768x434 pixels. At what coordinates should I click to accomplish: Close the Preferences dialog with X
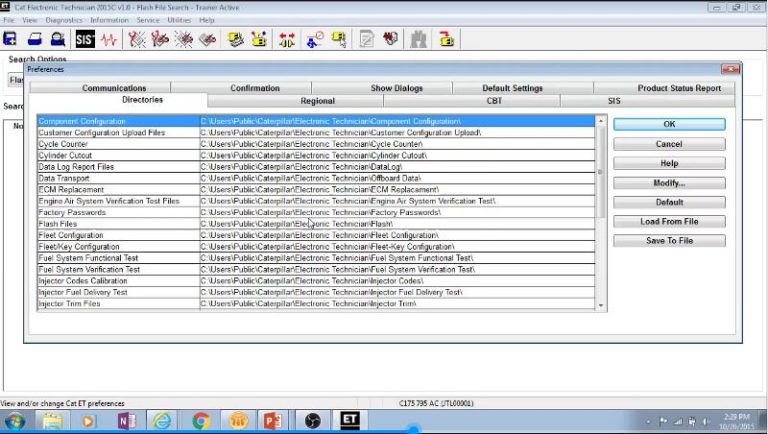point(729,70)
